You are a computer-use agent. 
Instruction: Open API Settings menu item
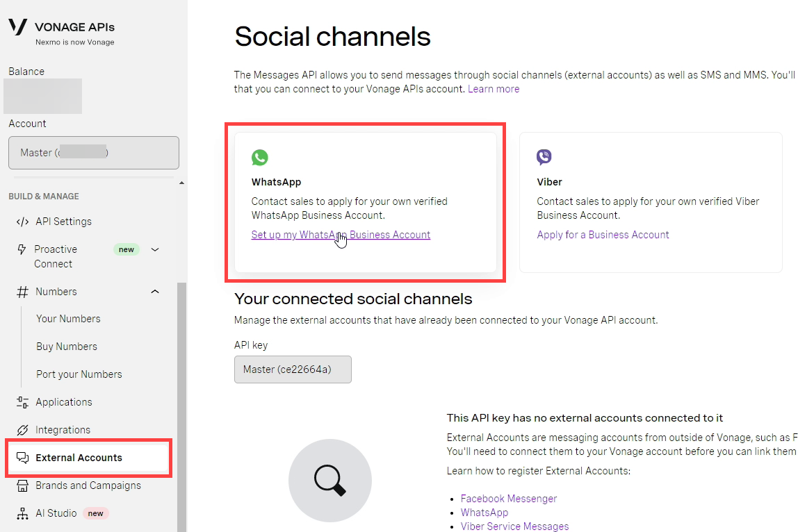pyautogui.click(x=64, y=222)
